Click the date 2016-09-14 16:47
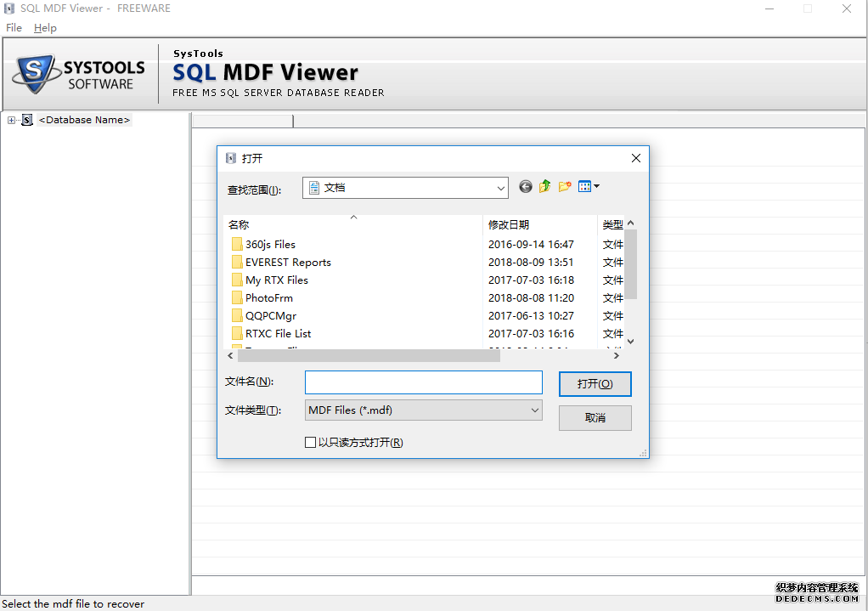 531,244
